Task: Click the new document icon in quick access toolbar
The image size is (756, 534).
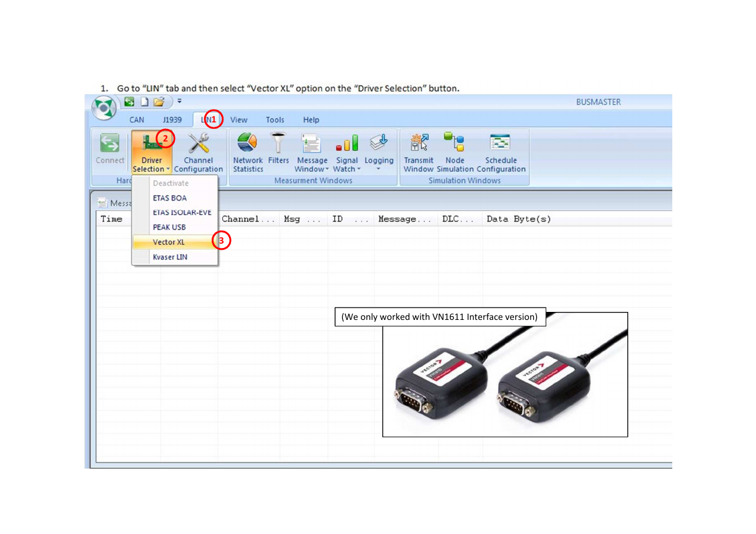Action: 145,102
